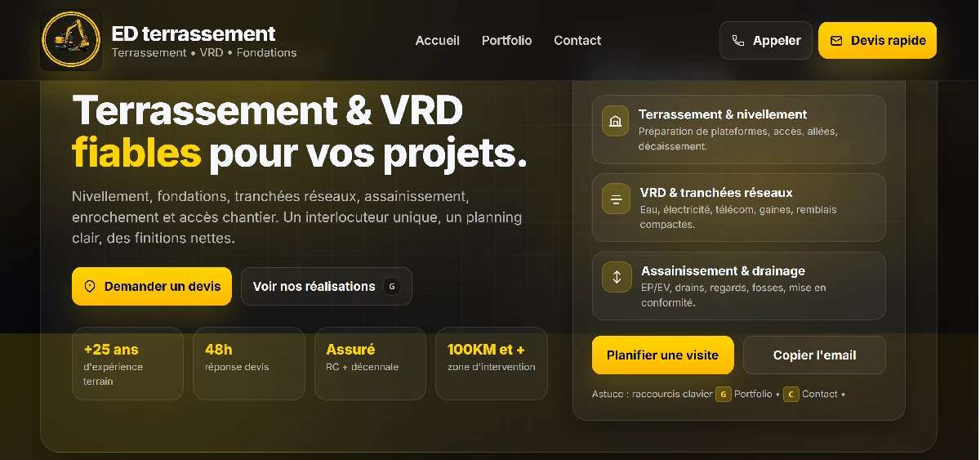Viewport: 980px width, 460px height.
Task: Click the Demander un devis button
Action: [152, 287]
